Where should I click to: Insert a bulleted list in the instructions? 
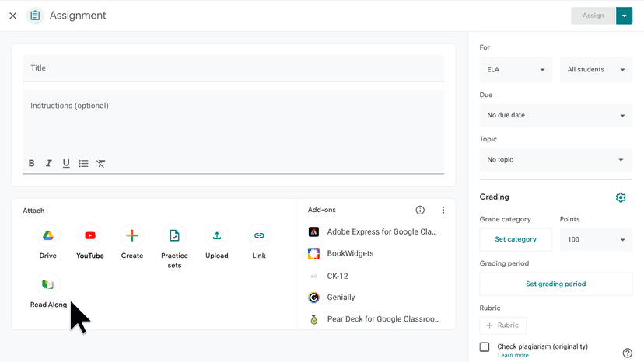(x=83, y=163)
